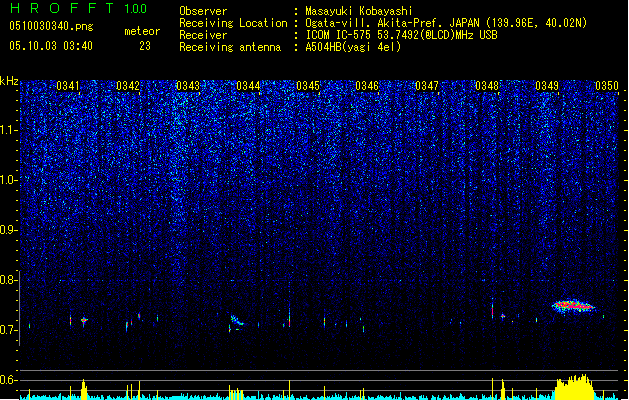
Task: Click the yellow intensity bar below the 0341 echo
Action: [83, 390]
